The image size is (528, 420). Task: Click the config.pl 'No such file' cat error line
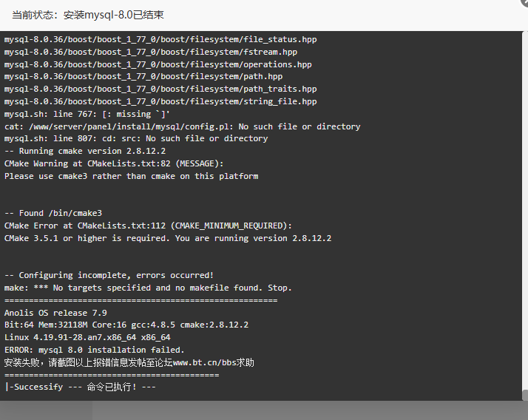pos(182,126)
